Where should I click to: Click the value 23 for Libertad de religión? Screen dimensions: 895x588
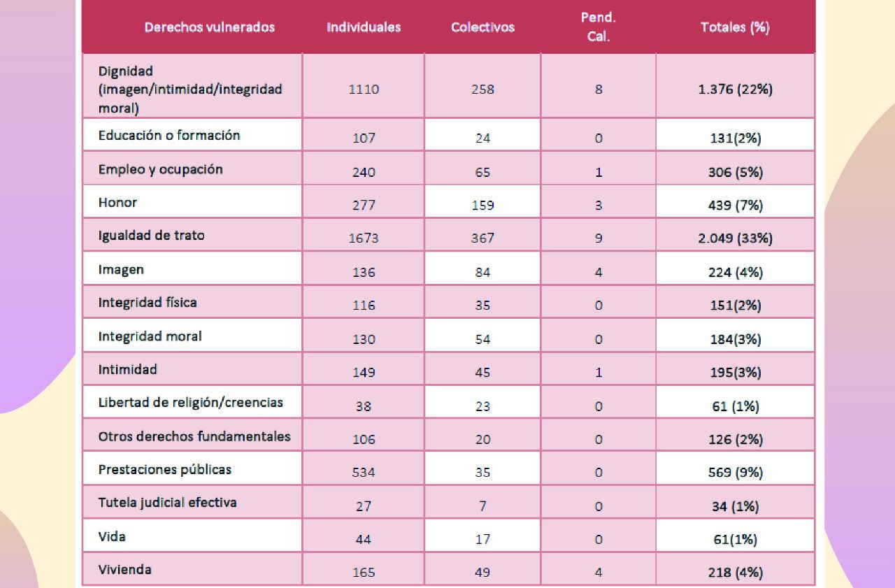coord(482,406)
